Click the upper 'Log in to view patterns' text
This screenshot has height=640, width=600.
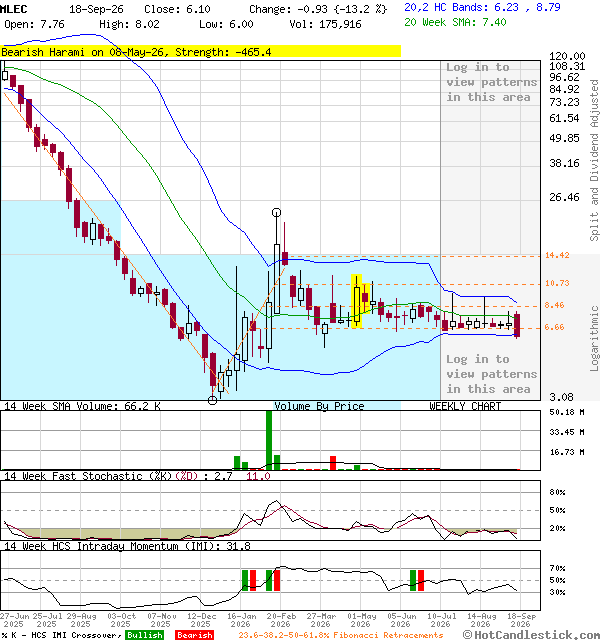[491, 82]
